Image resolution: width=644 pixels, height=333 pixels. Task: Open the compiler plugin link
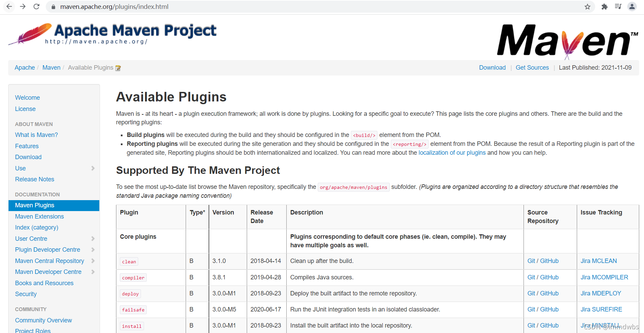pos(133,278)
